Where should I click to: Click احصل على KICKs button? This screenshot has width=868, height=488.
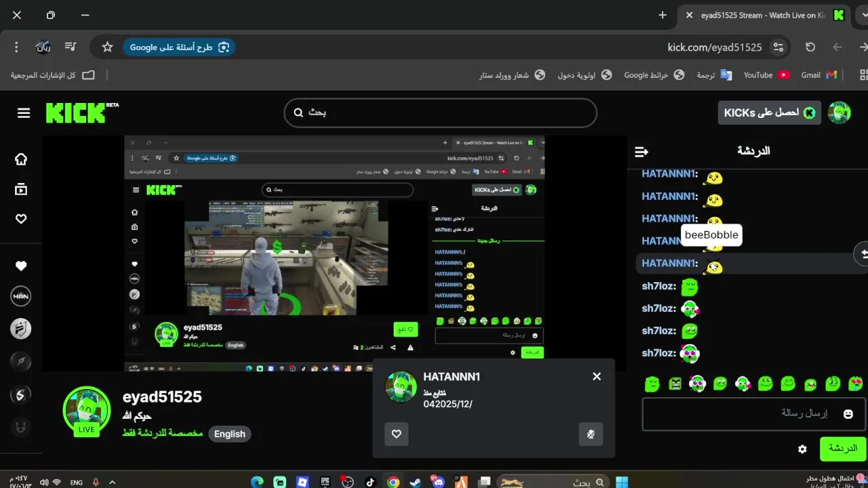[769, 113]
